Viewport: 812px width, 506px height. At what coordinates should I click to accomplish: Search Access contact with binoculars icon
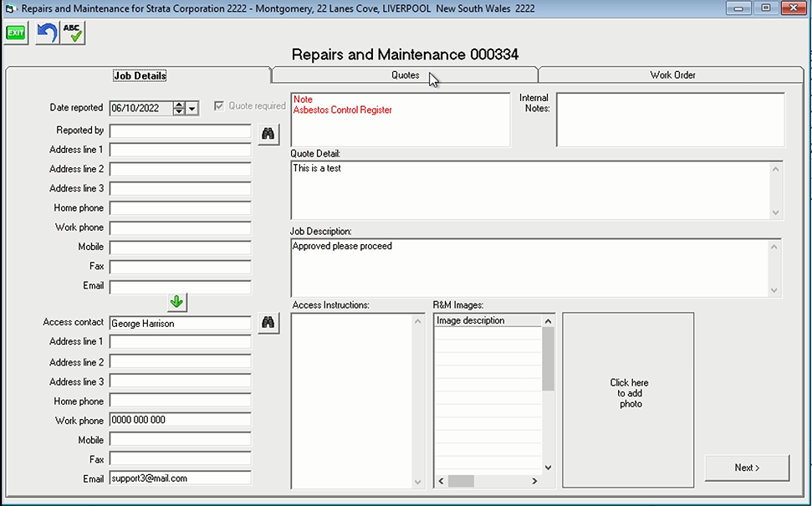(268, 323)
